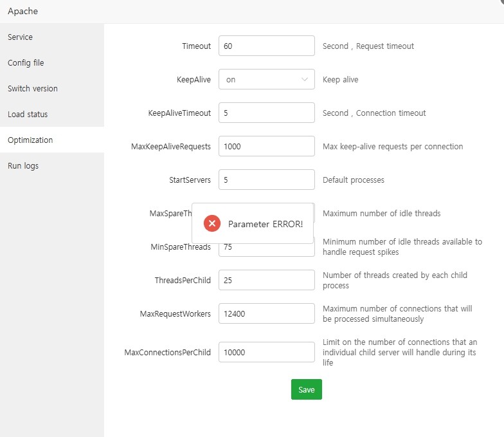504x437 pixels.
Task: Click the MaxKeepAliveRequests field
Action: (266, 147)
